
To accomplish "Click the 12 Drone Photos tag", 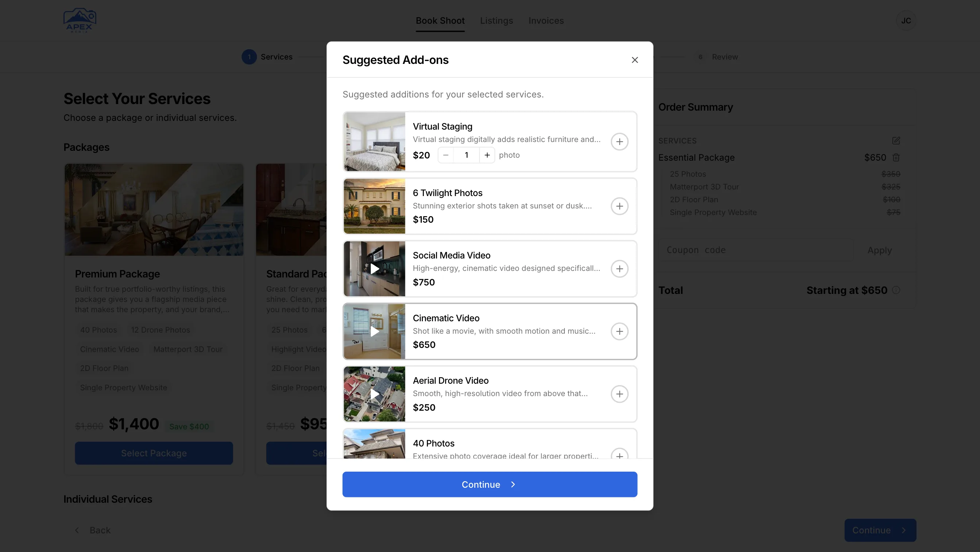I will (160, 330).
